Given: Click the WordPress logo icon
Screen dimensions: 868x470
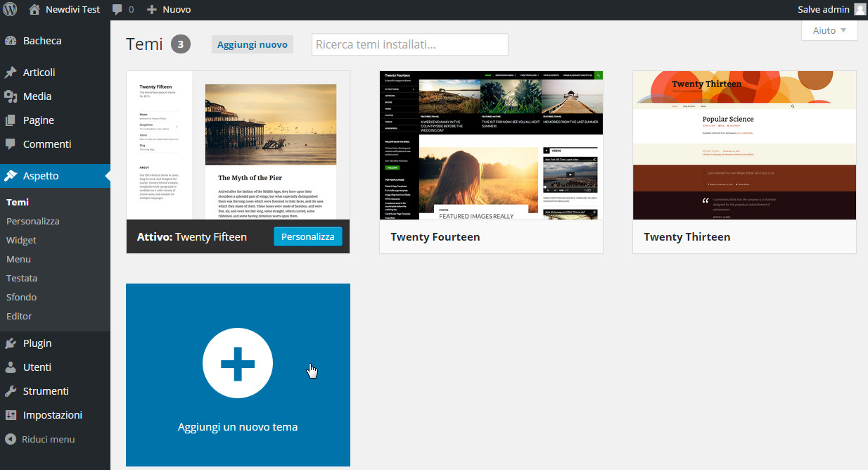Looking at the screenshot, I should point(10,10).
